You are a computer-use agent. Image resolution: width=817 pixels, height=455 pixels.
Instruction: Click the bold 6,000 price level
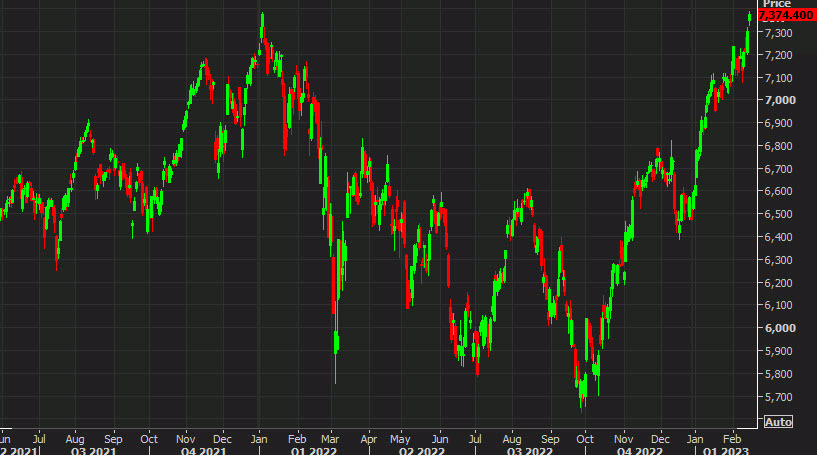point(780,328)
